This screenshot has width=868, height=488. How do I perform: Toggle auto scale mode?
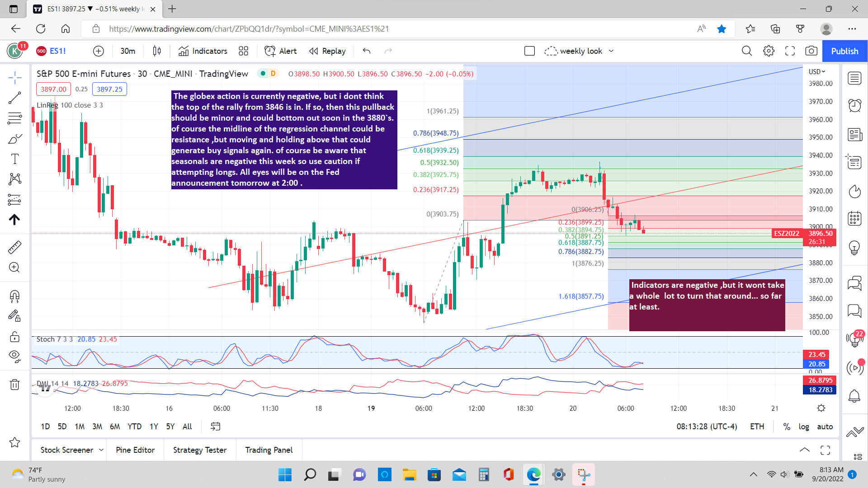(x=825, y=427)
